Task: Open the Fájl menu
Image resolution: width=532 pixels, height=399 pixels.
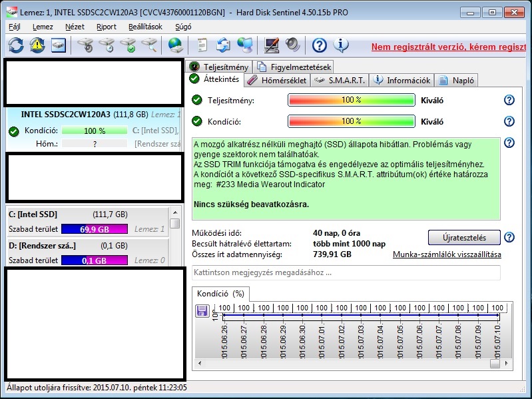Action: pos(15,27)
